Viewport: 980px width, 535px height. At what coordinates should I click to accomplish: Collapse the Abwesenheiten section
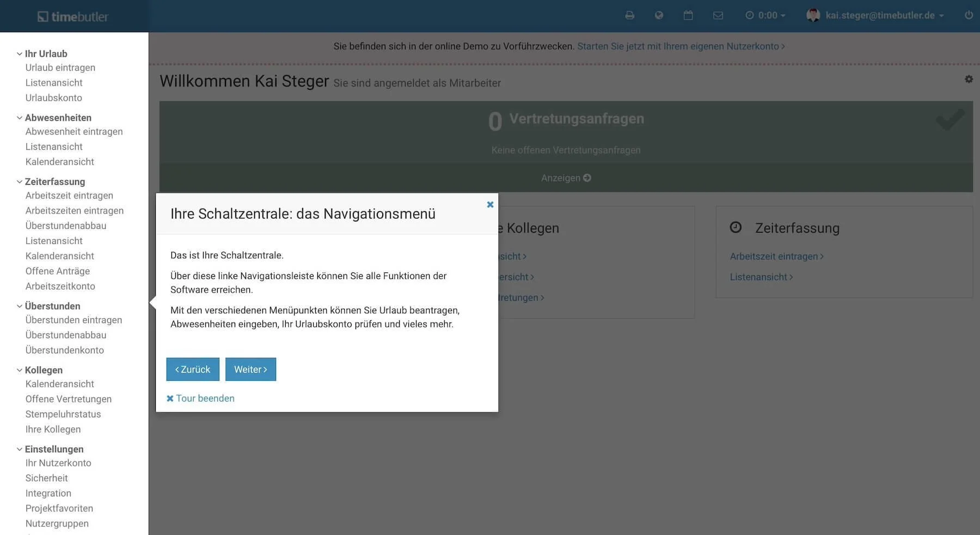click(x=53, y=118)
